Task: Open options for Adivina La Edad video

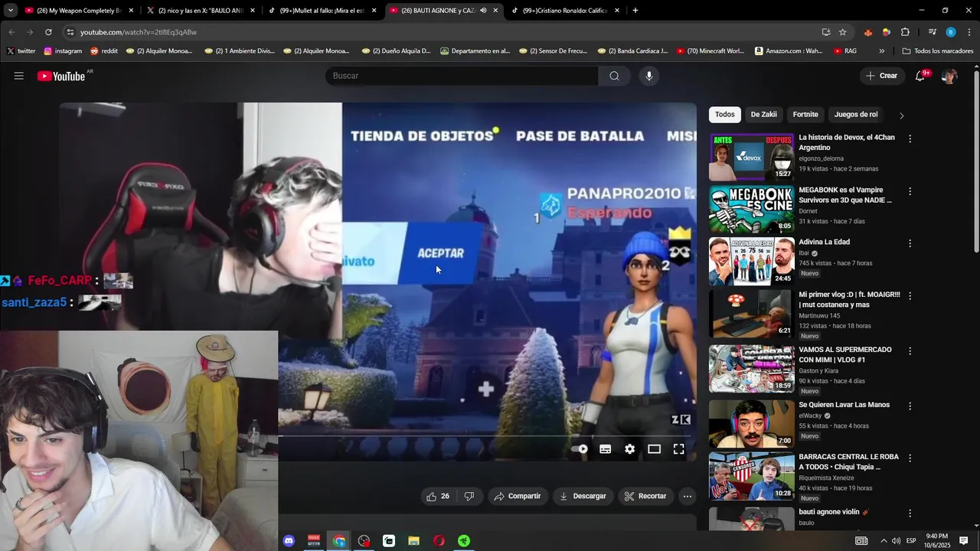Action: (910, 243)
